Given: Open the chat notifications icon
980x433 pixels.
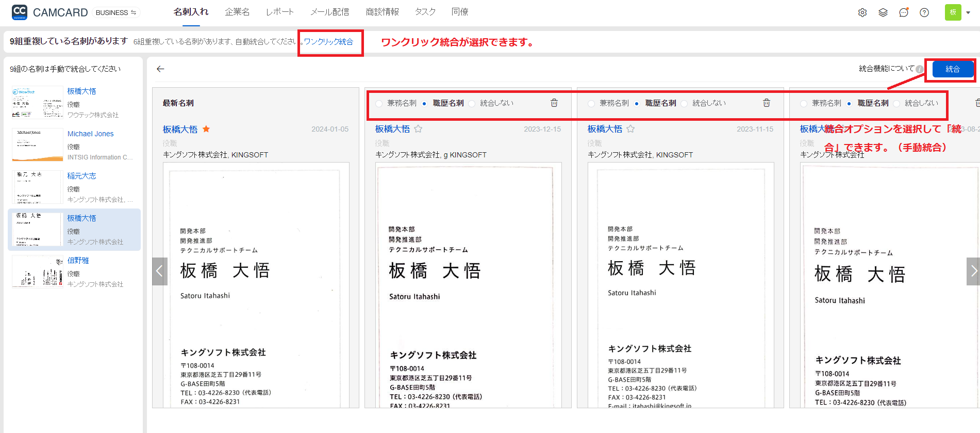Looking at the screenshot, I should coord(904,12).
